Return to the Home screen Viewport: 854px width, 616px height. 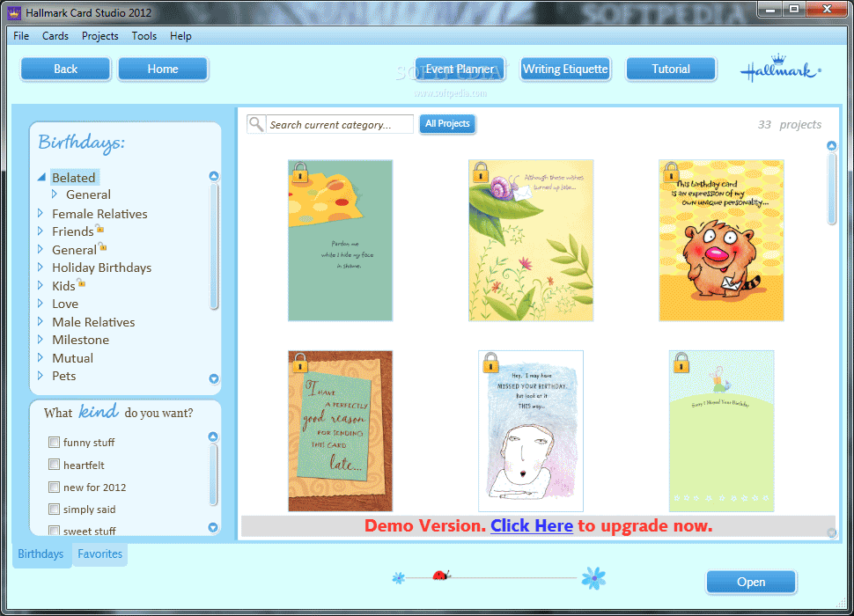(163, 70)
